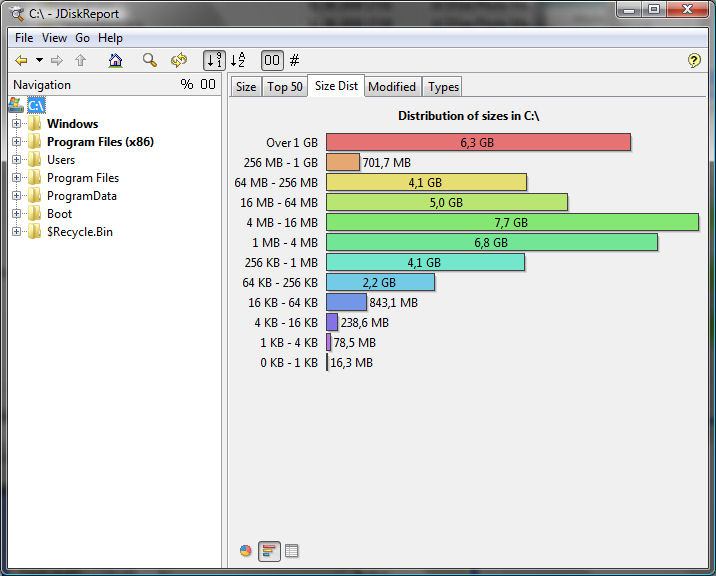Go up one folder level

pos(80,60)
